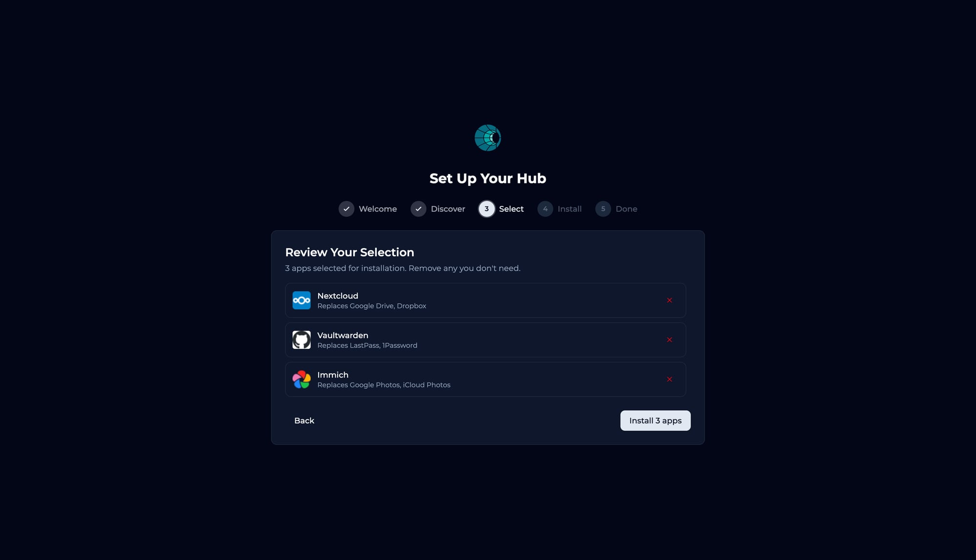Click the Nextcloud app icon
The image size is (976, 560).
(301, 300)
